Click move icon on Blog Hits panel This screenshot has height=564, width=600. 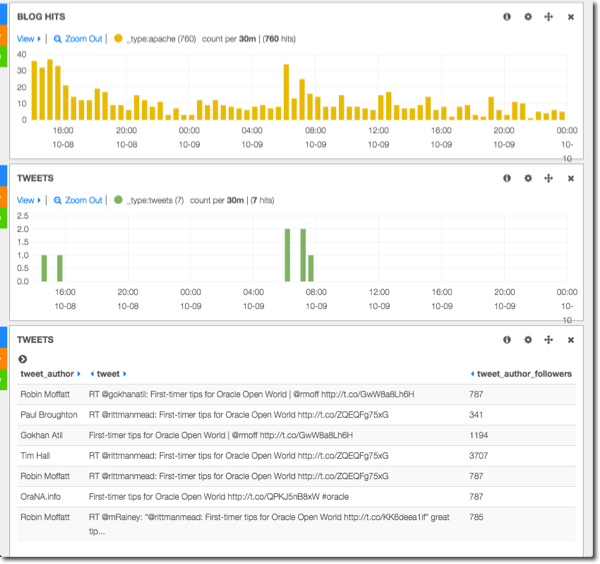548,17
